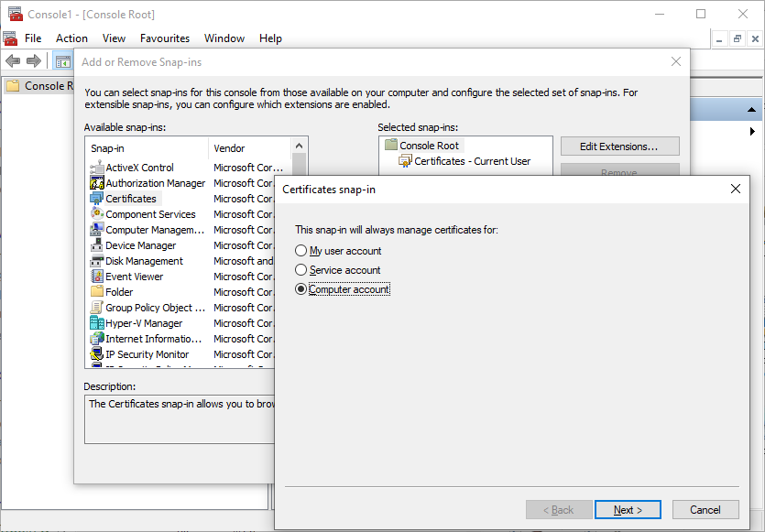Restore the inner MMC child window

[737, 38]
